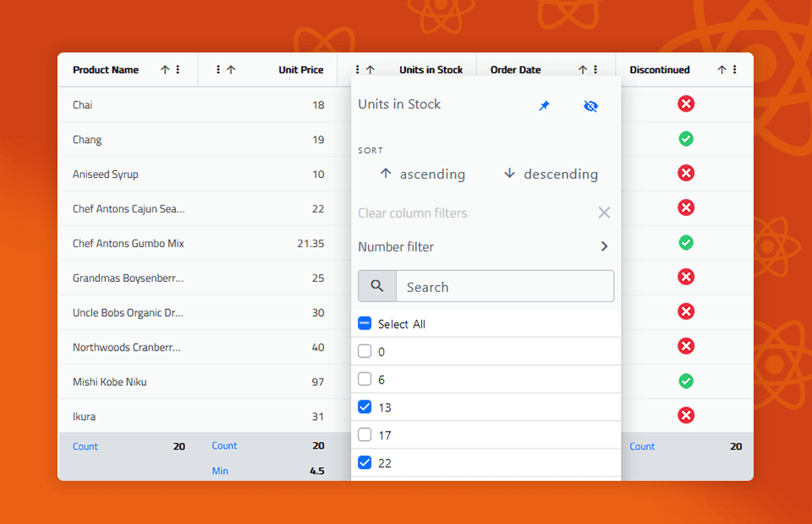
Task: Sort Units in Stock ascending
Action: pos(422,174)
